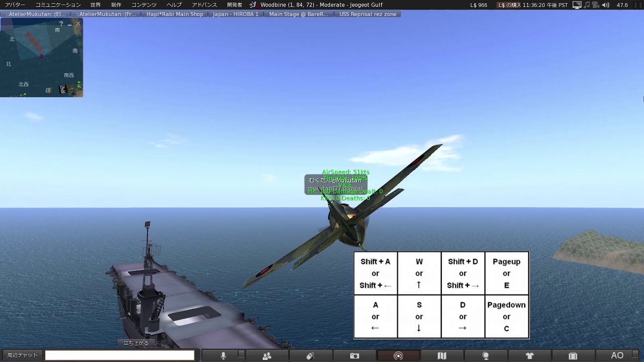This screenshot has height=362, width=644.
Task: Toggle the music note stream icon
Action: 587,5
